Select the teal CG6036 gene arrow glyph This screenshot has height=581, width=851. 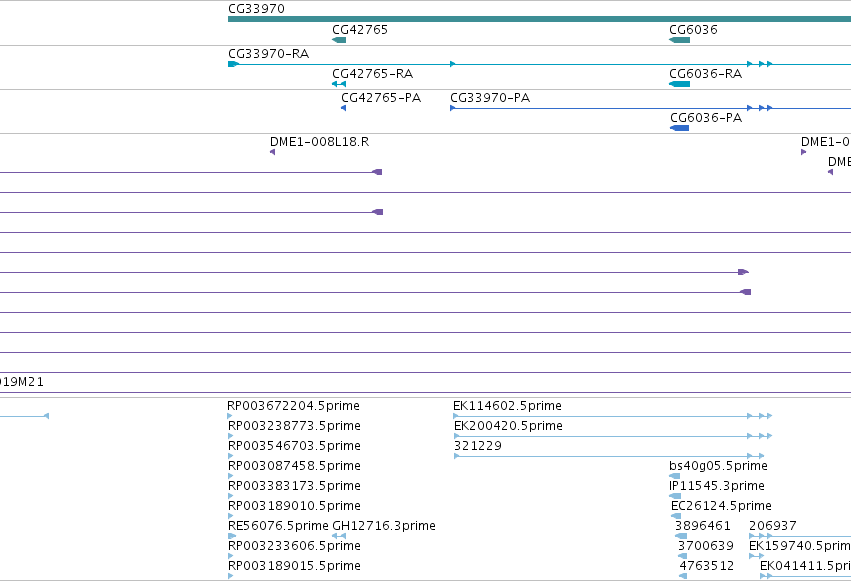(679, 40)
